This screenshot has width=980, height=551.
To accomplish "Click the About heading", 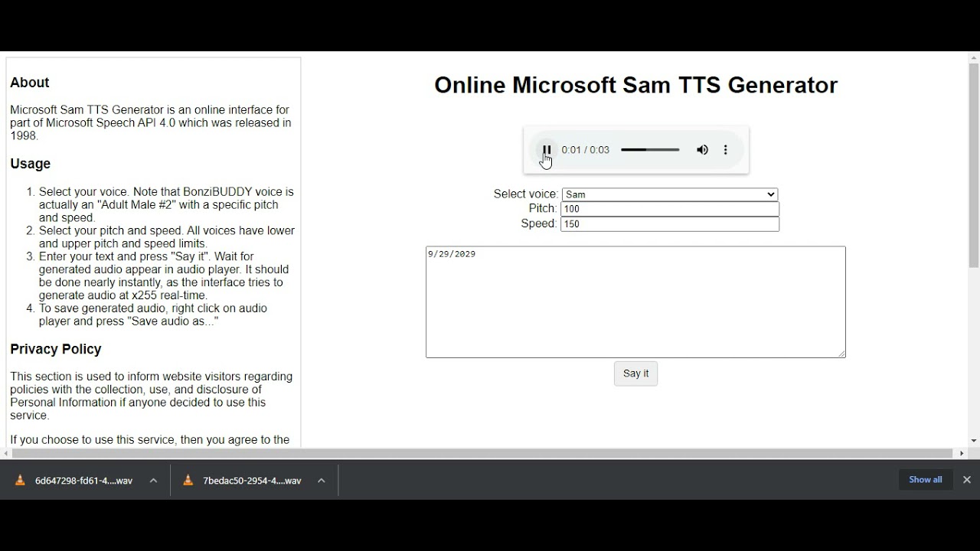I will [x=30, y=83].
